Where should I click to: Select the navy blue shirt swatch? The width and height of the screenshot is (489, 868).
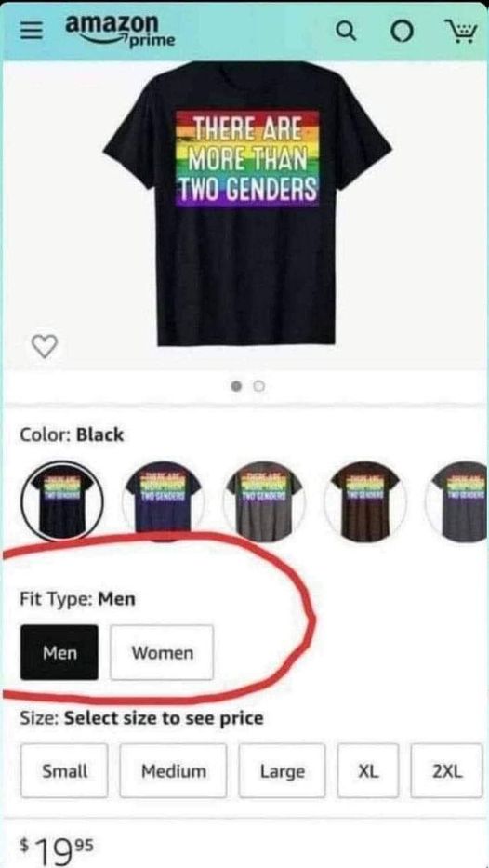pyautogui.click(x=164, y=501)
